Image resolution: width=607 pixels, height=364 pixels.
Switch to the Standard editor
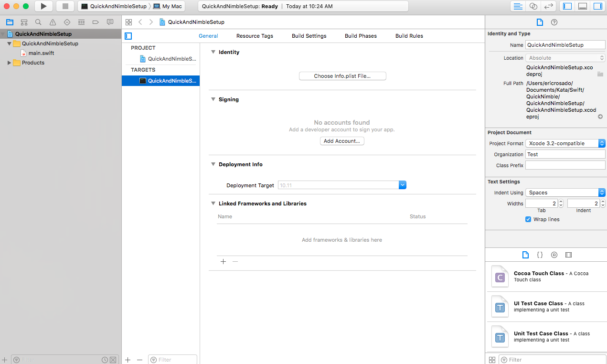pyautogui.click(x=518, y=6)
